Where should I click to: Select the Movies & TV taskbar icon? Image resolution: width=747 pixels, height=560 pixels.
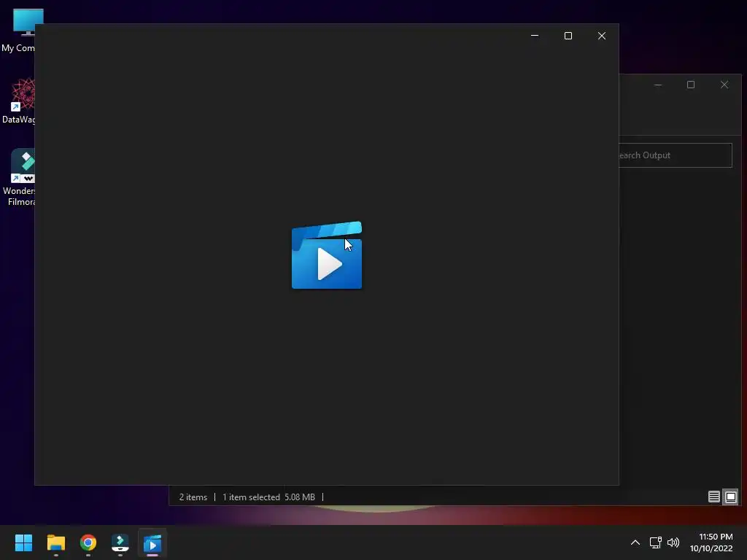click(152, 542)
